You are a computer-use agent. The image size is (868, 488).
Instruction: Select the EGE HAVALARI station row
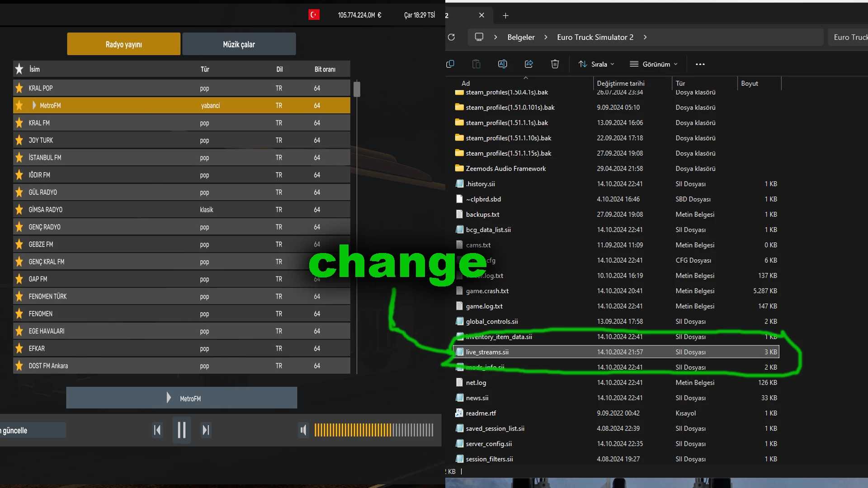point(182,331)
